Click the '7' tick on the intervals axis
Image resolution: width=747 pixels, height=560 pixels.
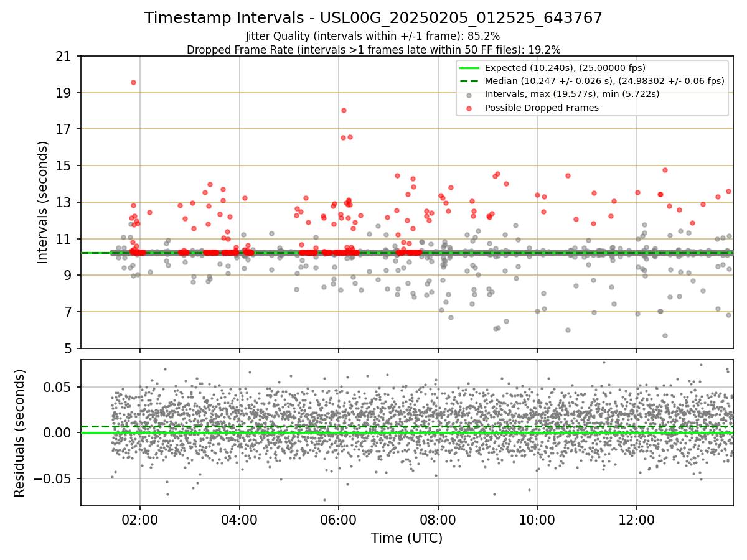coord(67,312)
